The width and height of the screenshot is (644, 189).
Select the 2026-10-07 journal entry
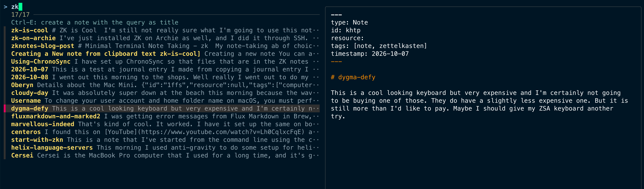(x=165, y=69)
